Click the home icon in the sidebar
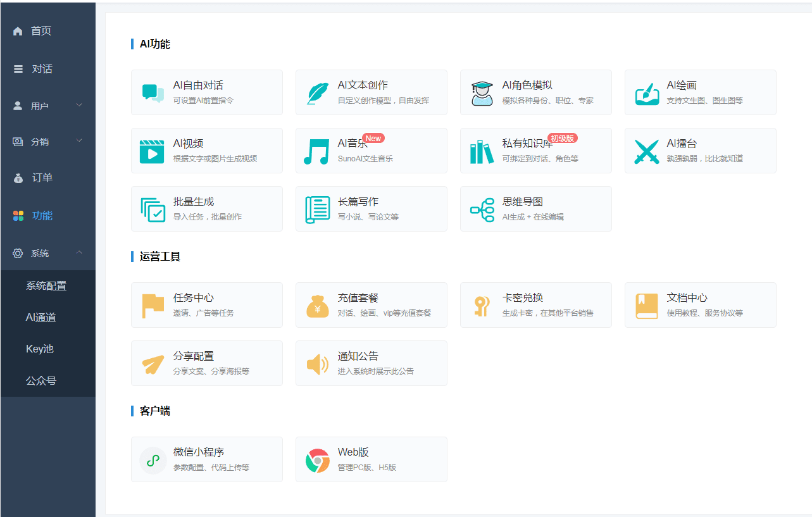Image resolution: width=812 pixels, height=517 pixels. coord(18,31)
